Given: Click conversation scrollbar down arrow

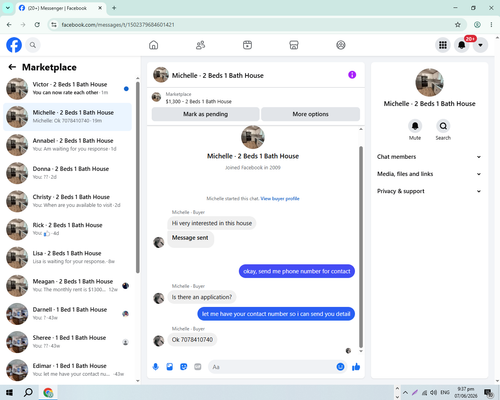Looking at the screenshot, I should [x=361, y=351].
